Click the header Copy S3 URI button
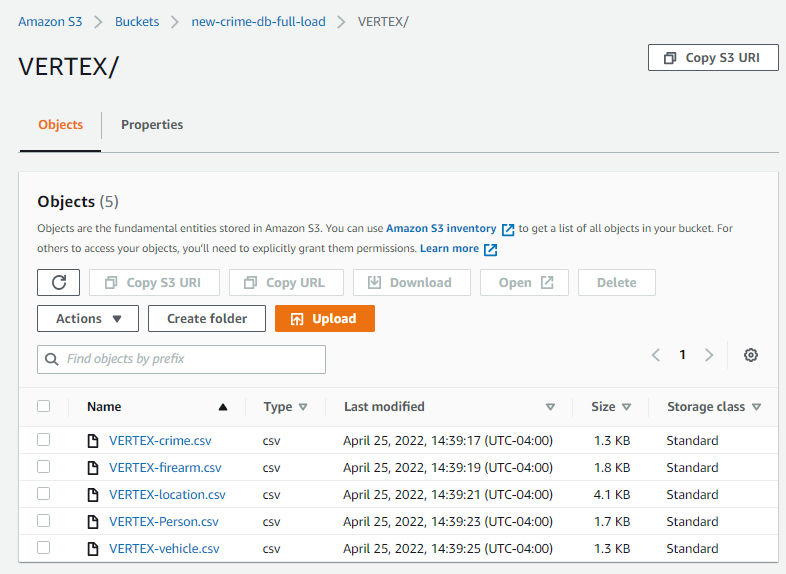Screen dimensions: 786x574 (713, 58)
